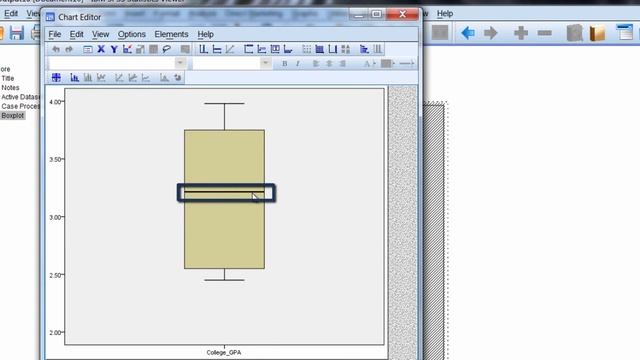Open the Viewer window Edit menu

tap(11, 13)
